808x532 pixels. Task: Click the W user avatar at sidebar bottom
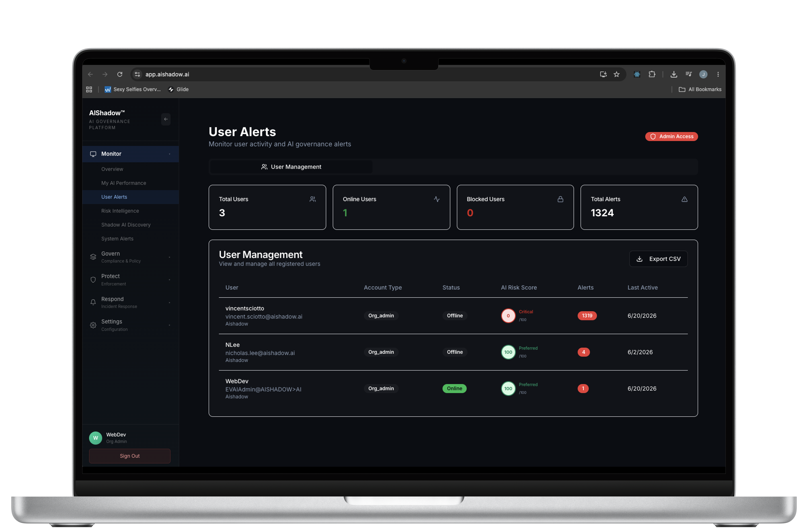pos(95,438)
